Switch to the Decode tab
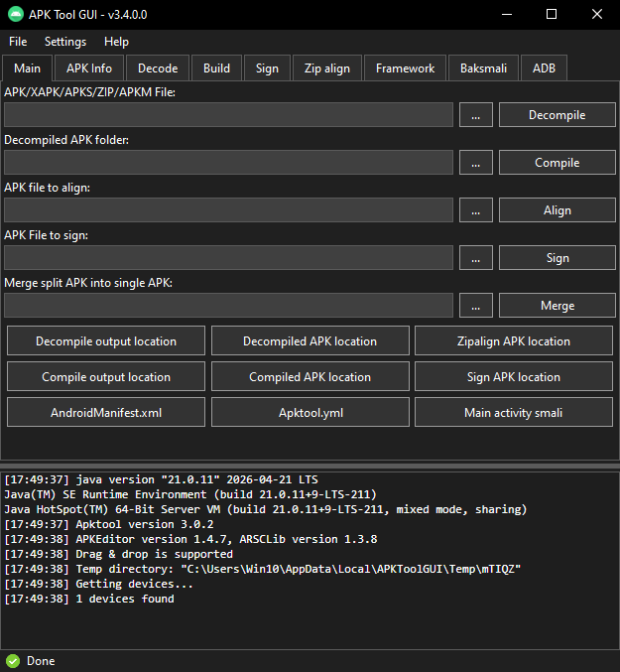This screenshot has height=672, width=620. [x=158, y=68]
